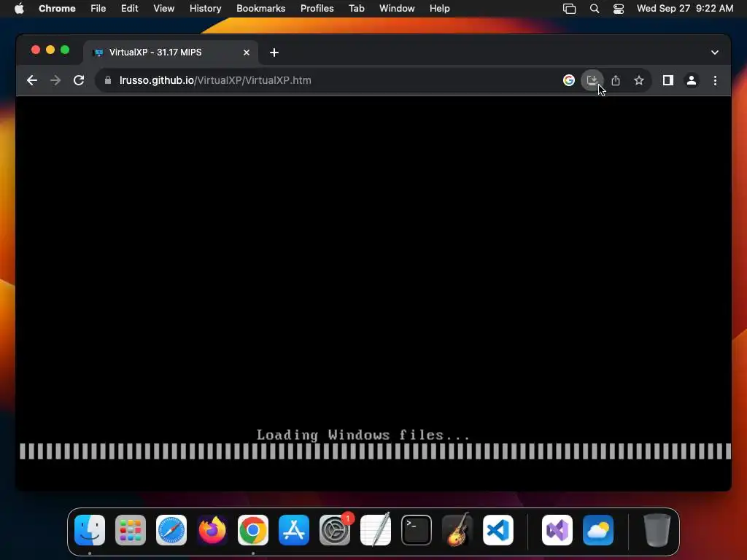Open Spotlight search in menu bar
Screen dimensions: 747x560
point(594,9)
